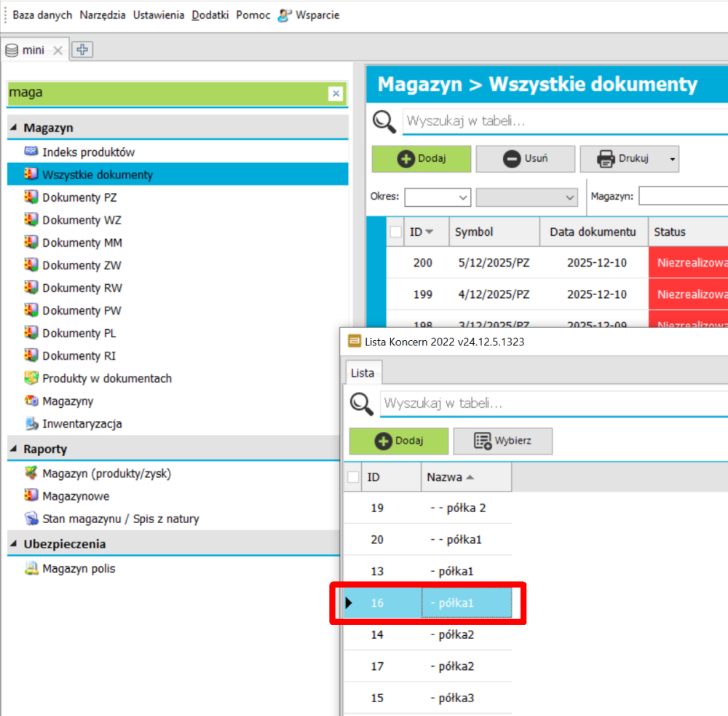The width and height of the screenshot is (728, 716).
Task: Tick select-all checkbox in documents table header
Action: pyautogui.click(x=396, y=232)
